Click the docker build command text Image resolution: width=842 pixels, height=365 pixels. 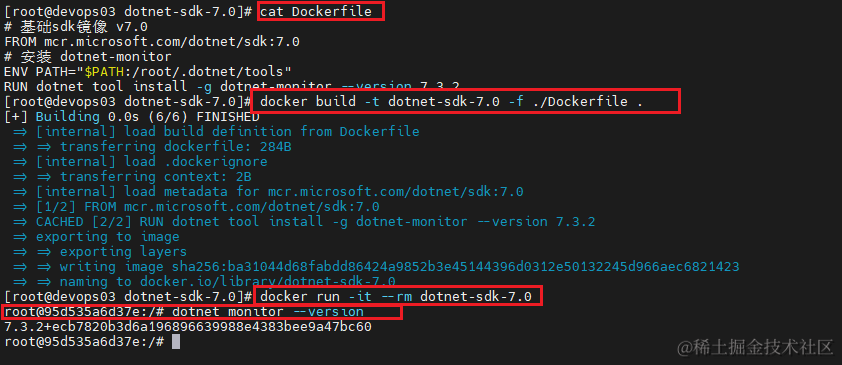tap(451, 101)
